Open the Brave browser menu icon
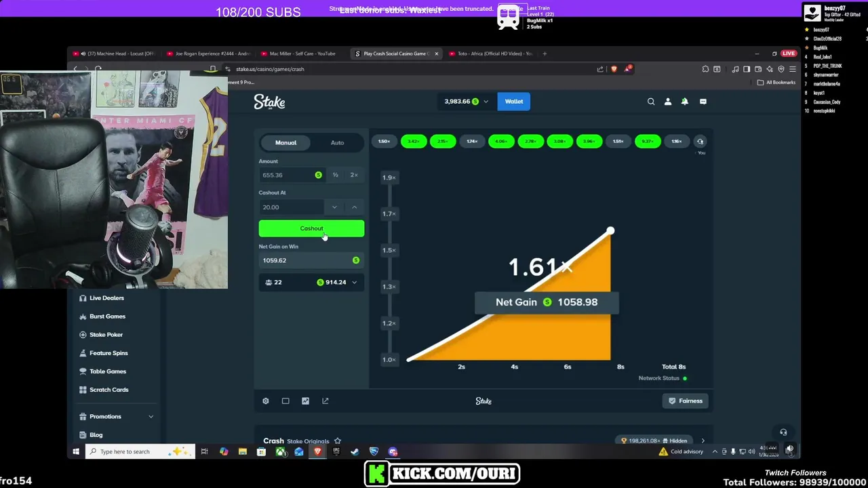Image resolution: width=868 pixels, height=488 pixels. (792, 69)
